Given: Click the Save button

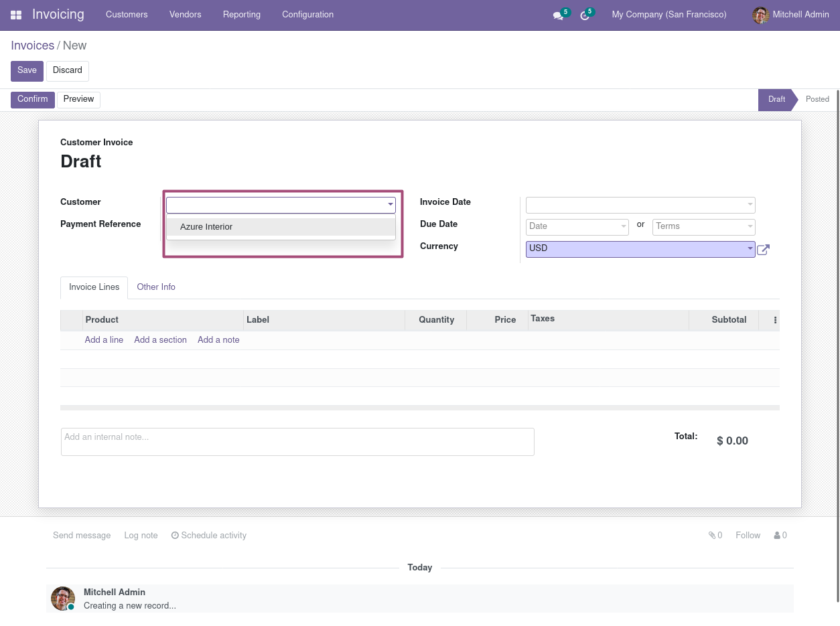Looking at the screenshot, I should coord(27,71).
